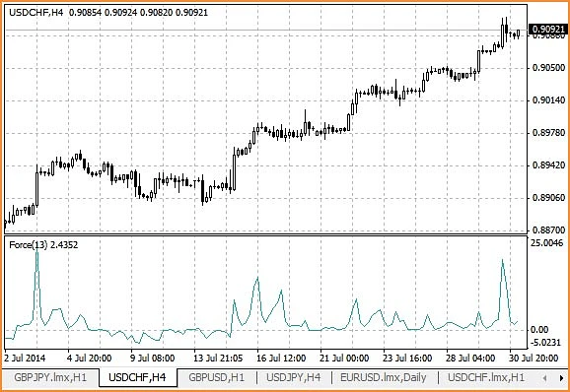Click the 16 Jul 12:00 time label
570x392 pixels.
[281, 359]
